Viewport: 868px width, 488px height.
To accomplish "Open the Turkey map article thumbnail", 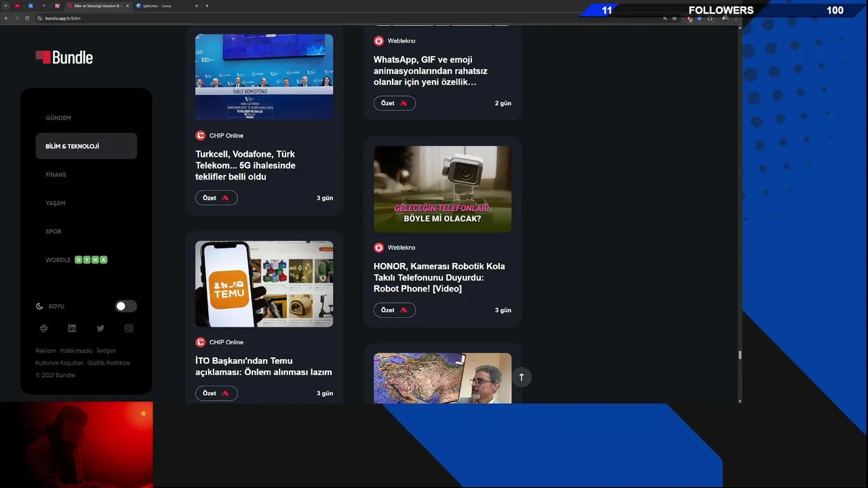I will click(443, 378).
